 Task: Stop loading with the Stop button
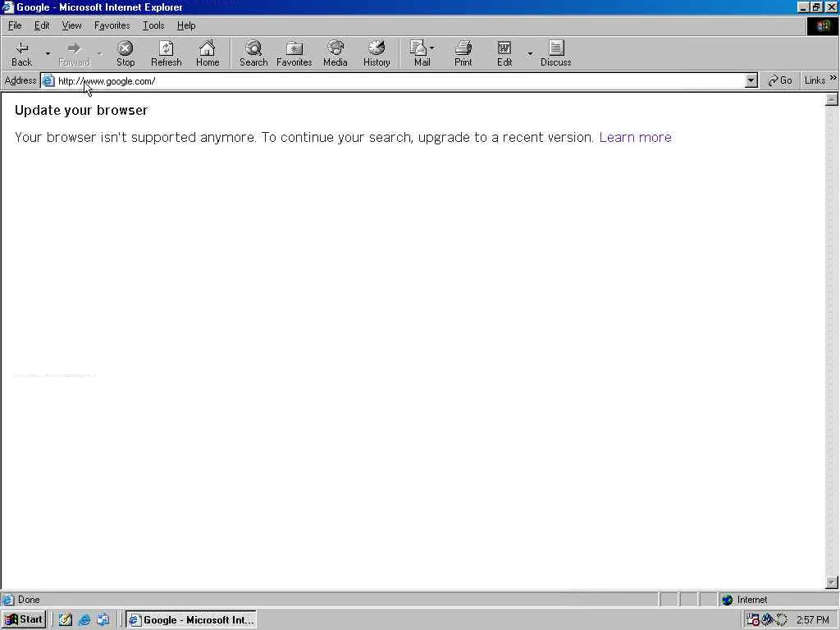126,53
